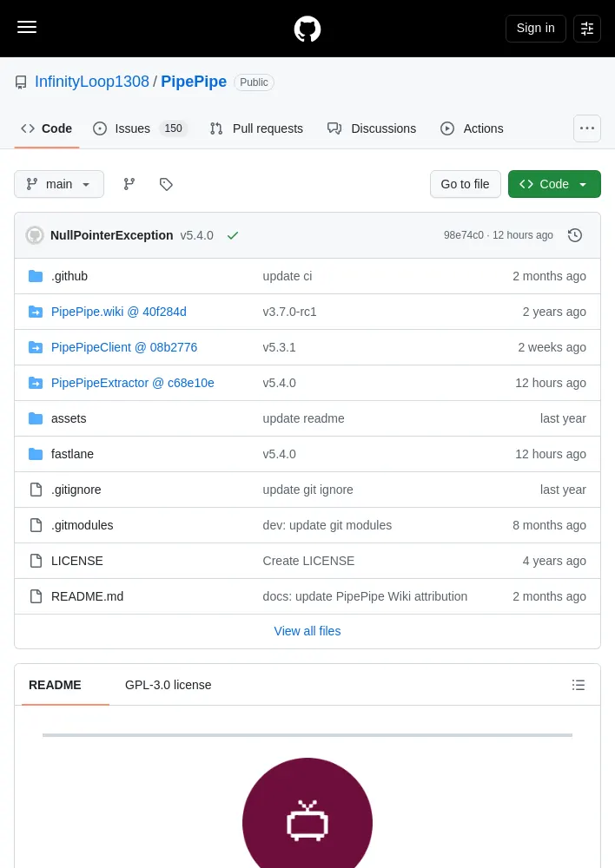Click the PipePipe TV logo image

pyautogui.click(x=307, y=812)
